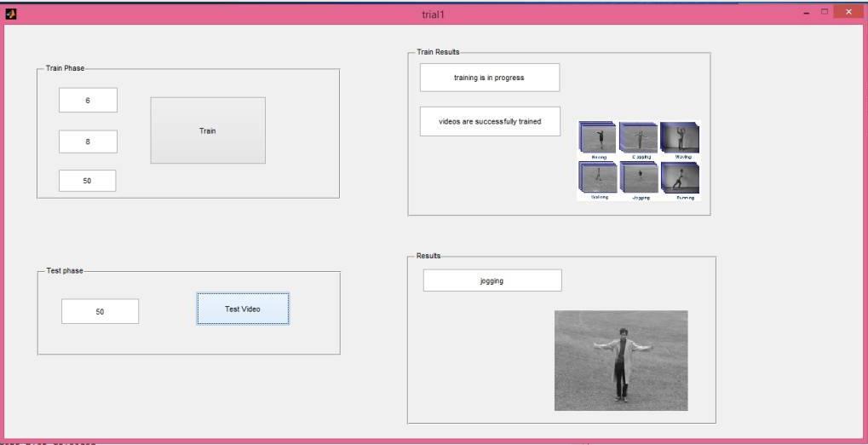Select the Running action thumbnail

680,178
